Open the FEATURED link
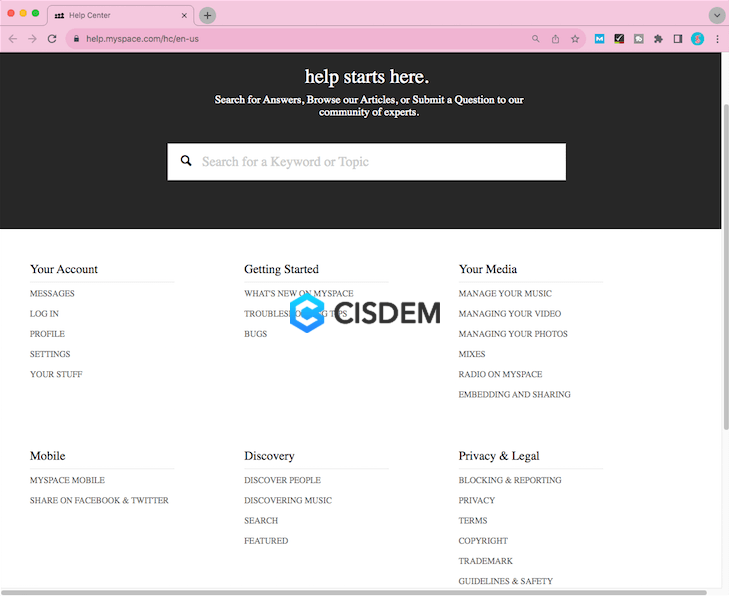Screen dimensions: 729x596 tap(266, 541)
